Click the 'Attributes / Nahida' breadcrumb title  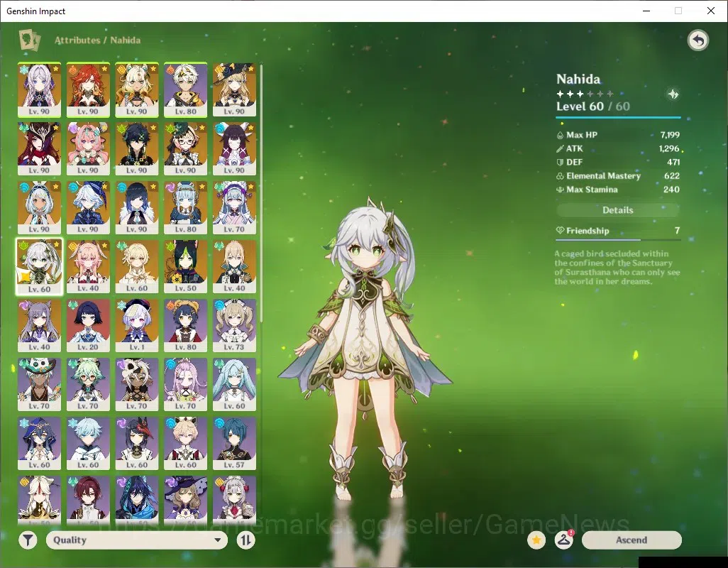coord(97,40)
